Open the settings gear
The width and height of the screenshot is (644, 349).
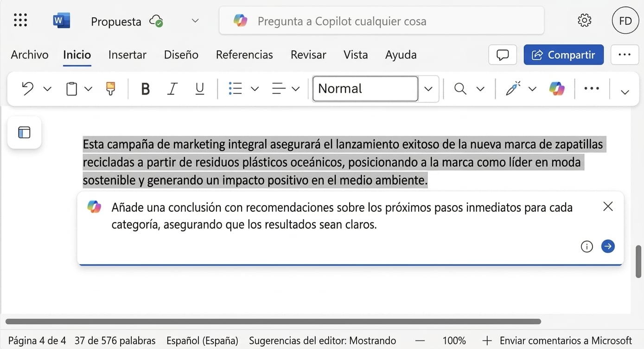584,20
